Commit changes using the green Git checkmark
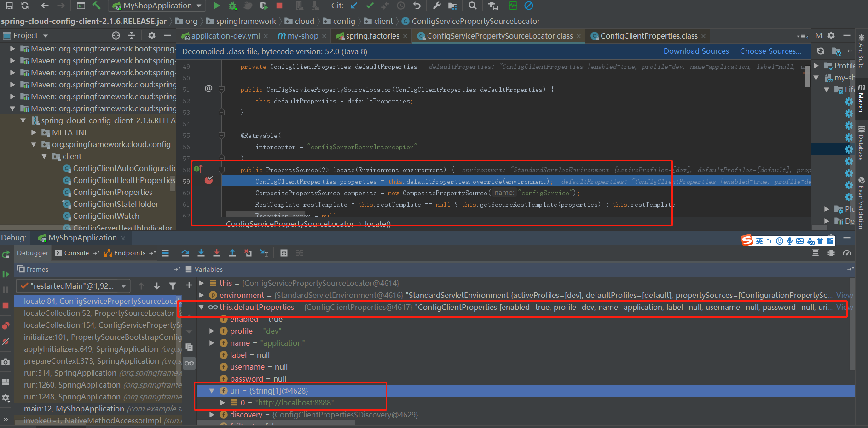The height and width of the screenshot is (428, 868). click(x=369, y=6)
